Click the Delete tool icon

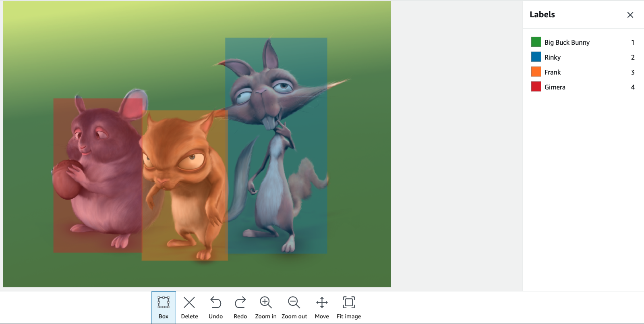pyautogui.click(x=189, y=307)
